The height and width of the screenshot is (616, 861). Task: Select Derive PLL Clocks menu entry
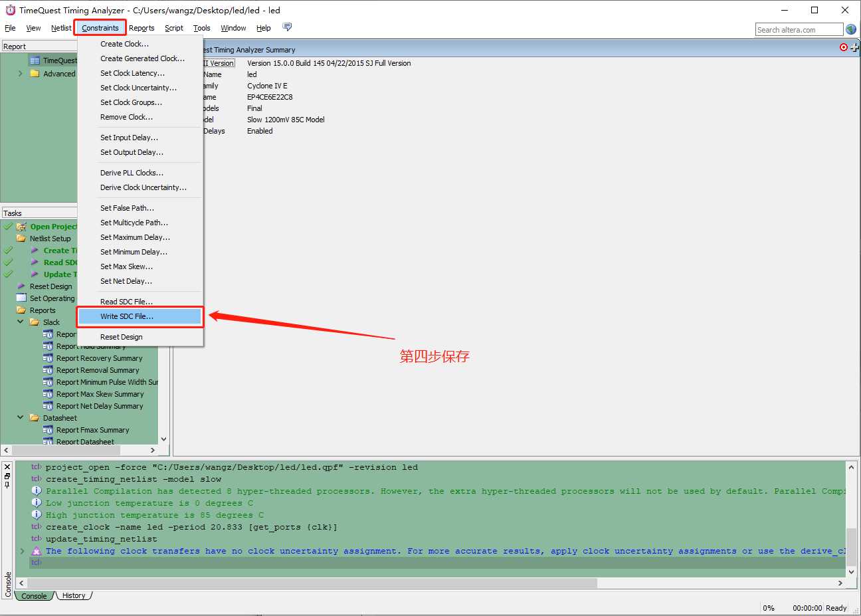pos(140,173)
